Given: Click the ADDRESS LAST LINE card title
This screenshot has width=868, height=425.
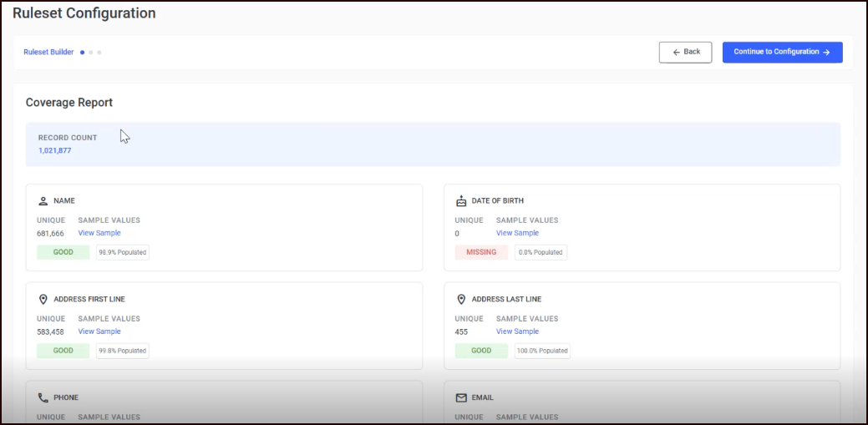Looking at the screenshot, I should [x=506, y=300].
